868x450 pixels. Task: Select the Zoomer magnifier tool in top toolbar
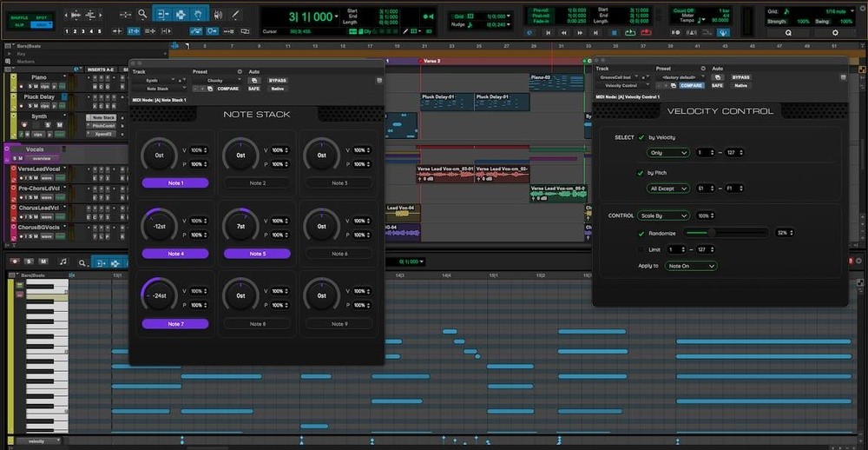tap(143, 14)
